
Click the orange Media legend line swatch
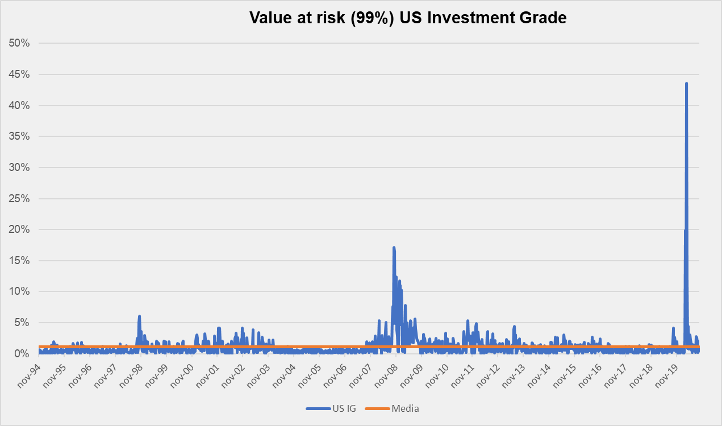point(378,408)
